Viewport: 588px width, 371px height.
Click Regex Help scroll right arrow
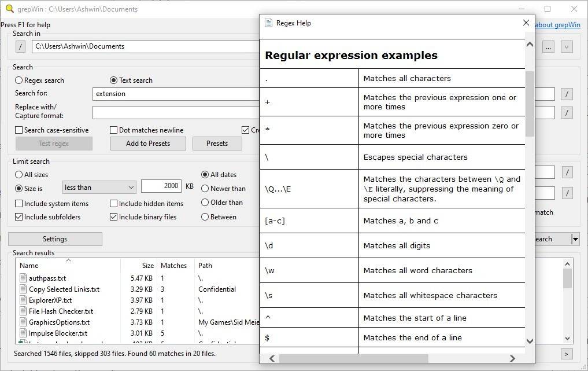(x=512, y=359)
